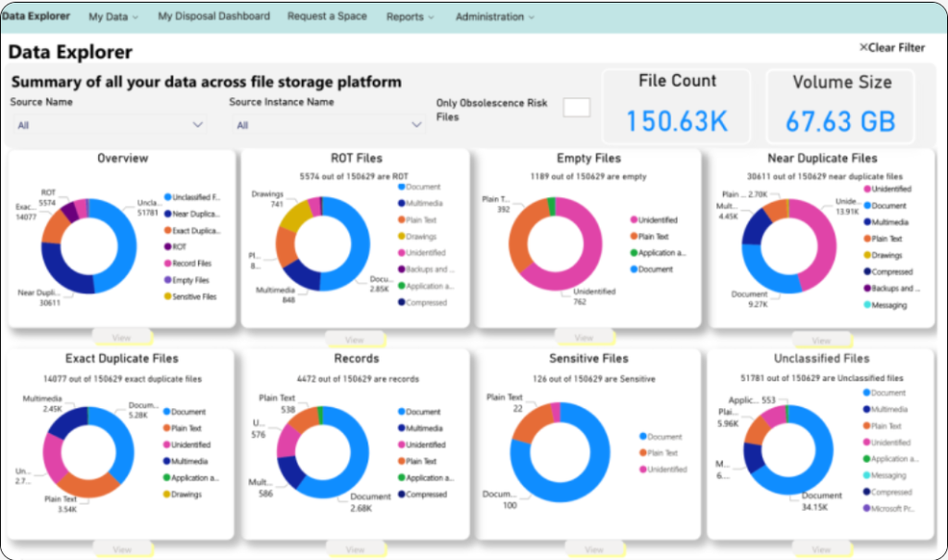Click the Clear Filter X icon

(864, 47)
